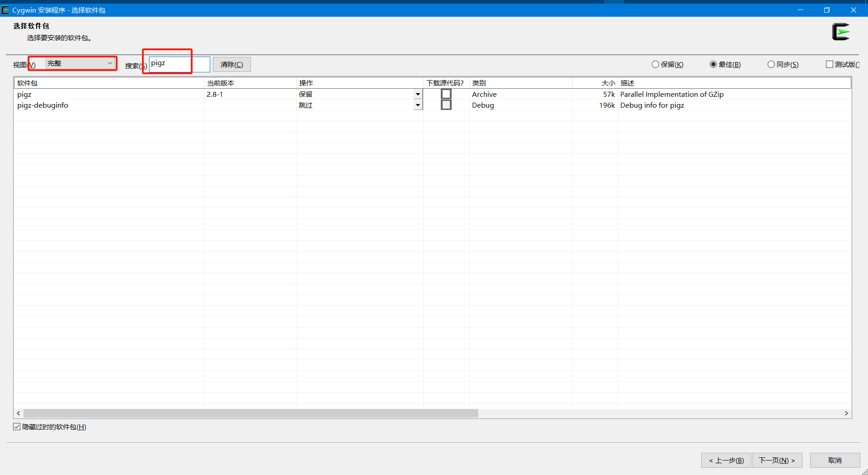Open the action dropdown for pigz-debuginfo row
Image resolution: width=868 pixels, height=475 pixels.
[x=418, y=105]
